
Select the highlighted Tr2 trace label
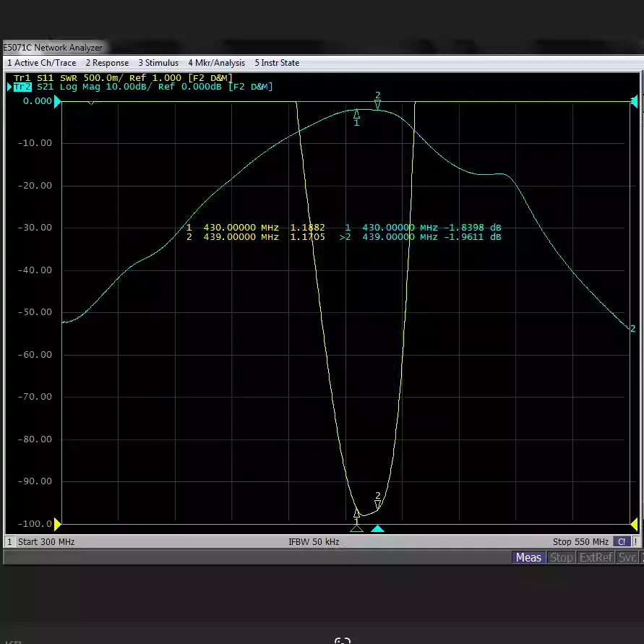tap(22, 87)
